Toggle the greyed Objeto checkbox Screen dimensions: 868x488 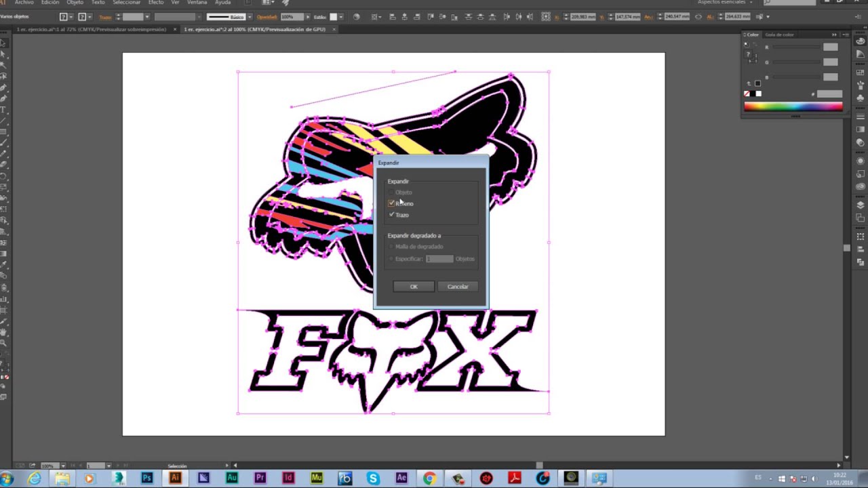point(391,192)
